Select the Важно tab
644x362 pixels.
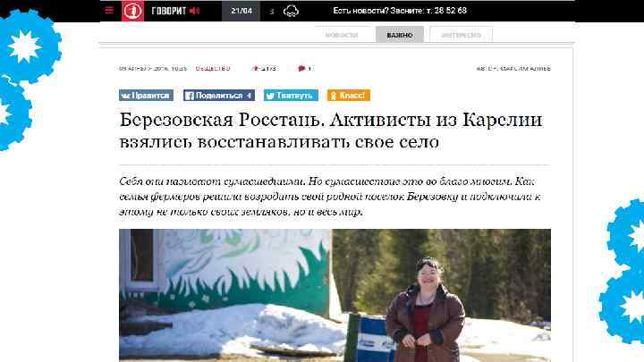click(x=400, y=35)
